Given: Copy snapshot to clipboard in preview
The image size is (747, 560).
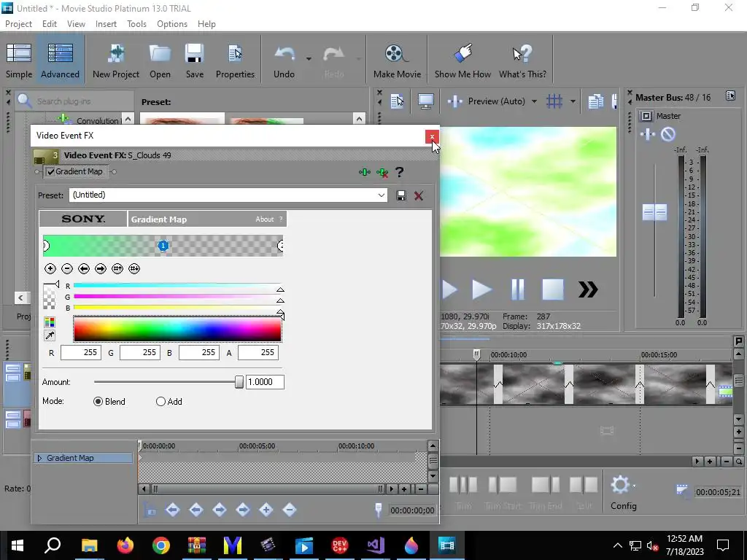Looking at the screenshot, I should click(595, 101).
